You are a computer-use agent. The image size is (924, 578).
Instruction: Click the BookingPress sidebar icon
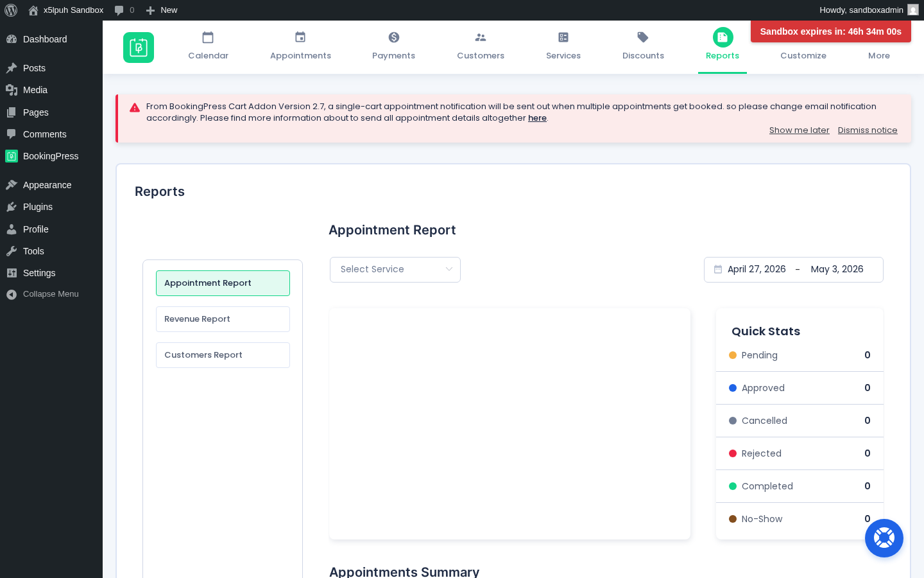[x=12, y=156]
